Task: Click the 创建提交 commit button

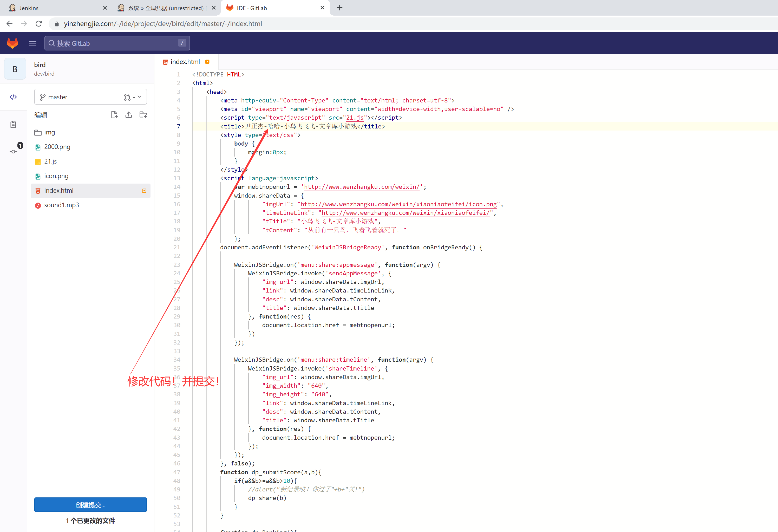Action: pyautogui.click(x=90, y=504)
